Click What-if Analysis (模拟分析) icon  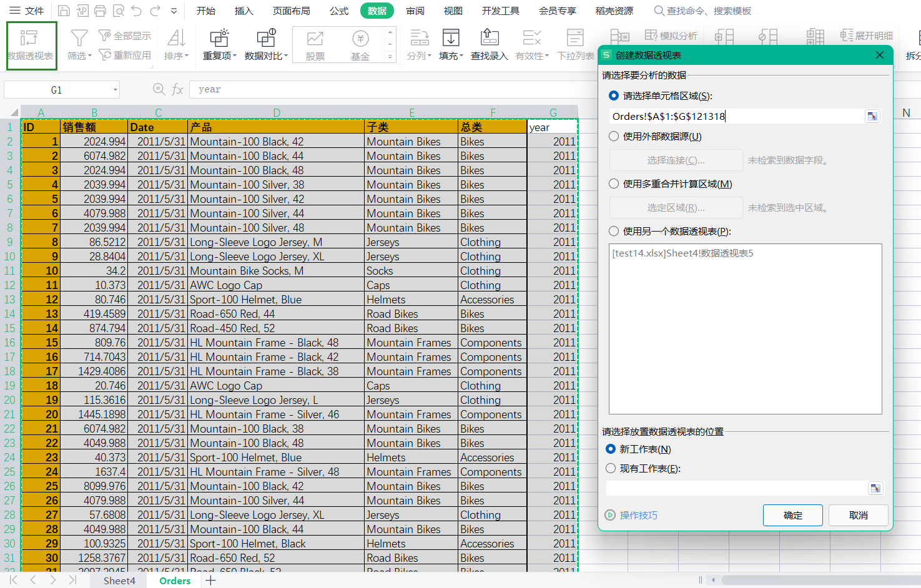pyautogui.click(x=651, y=36)
